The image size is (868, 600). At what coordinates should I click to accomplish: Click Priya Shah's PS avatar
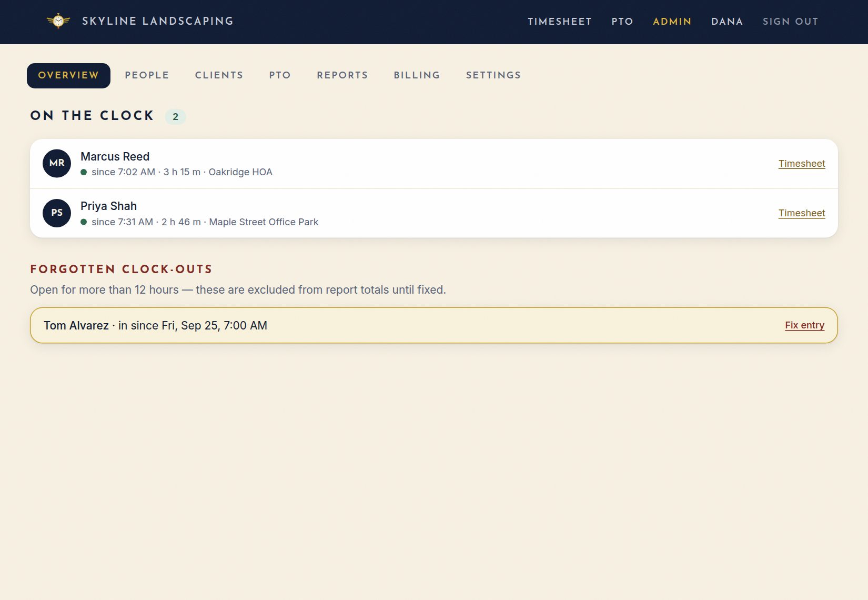tap(57, 213)
